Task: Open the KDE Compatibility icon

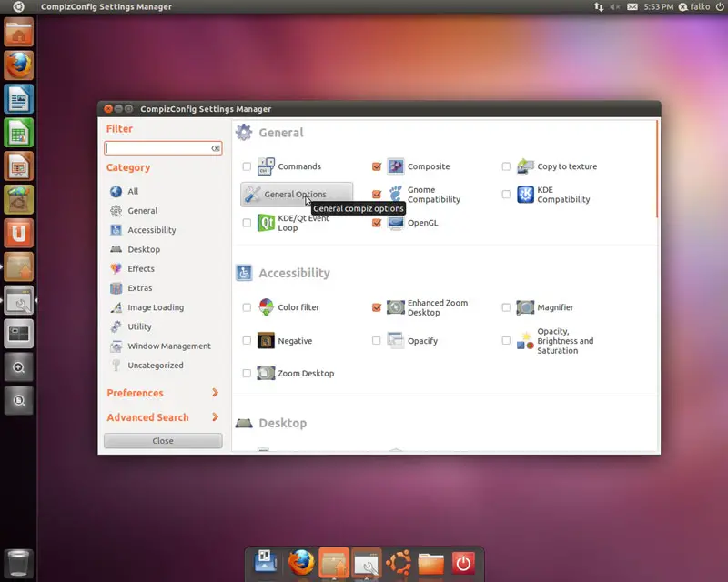Action: pyautogui.click(x=526, y=194)
